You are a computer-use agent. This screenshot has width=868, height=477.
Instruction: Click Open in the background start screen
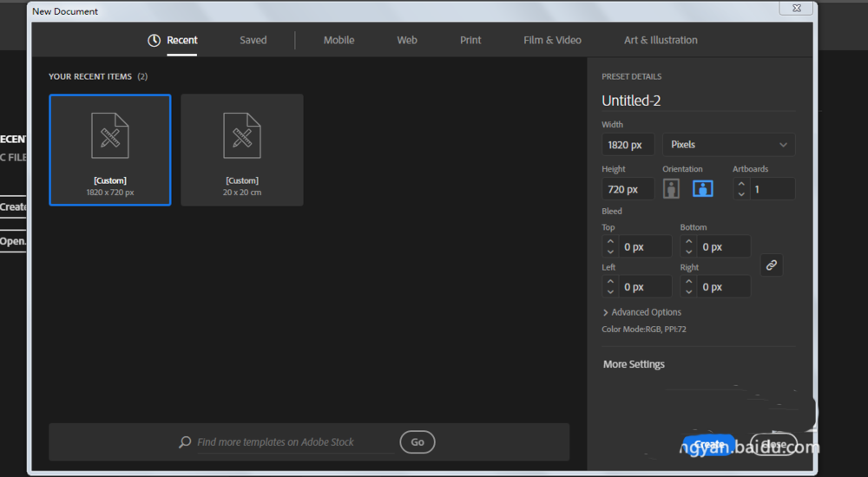coord(13,241)
